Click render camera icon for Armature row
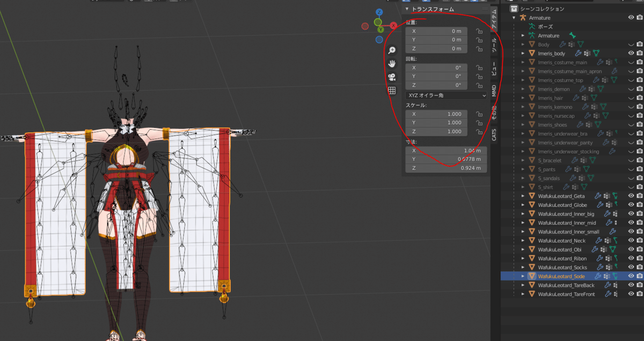The image size is (644, 341). 640,18
